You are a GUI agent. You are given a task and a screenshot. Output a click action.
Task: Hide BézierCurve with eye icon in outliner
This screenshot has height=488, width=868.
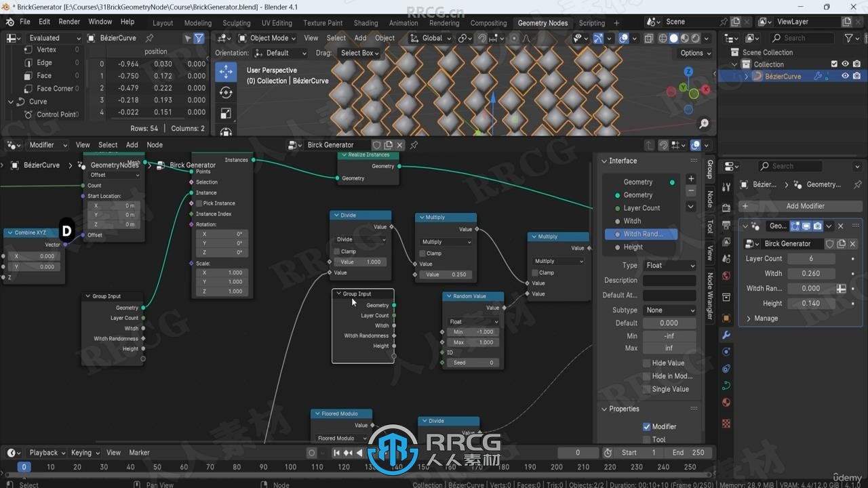(845, 77)
